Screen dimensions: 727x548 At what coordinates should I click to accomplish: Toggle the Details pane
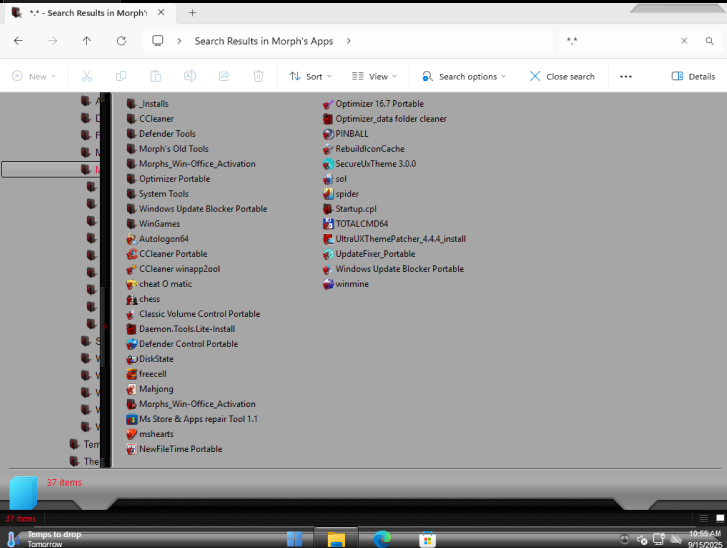694,76
